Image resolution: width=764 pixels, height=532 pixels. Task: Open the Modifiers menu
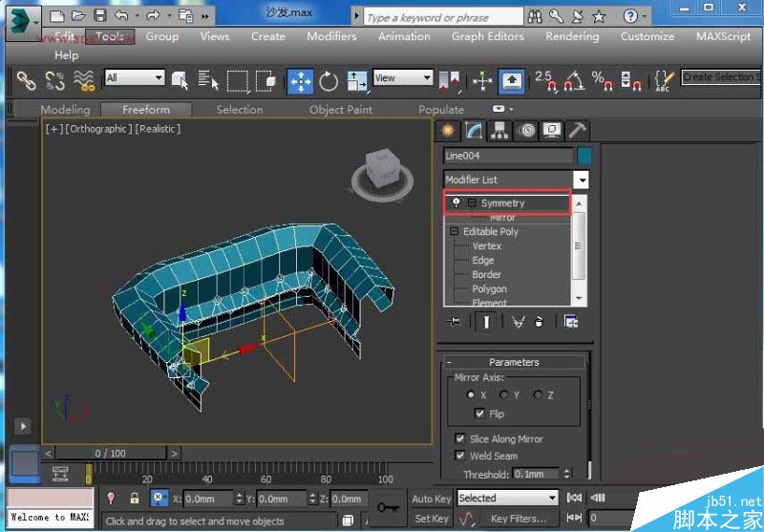point(331,36)
